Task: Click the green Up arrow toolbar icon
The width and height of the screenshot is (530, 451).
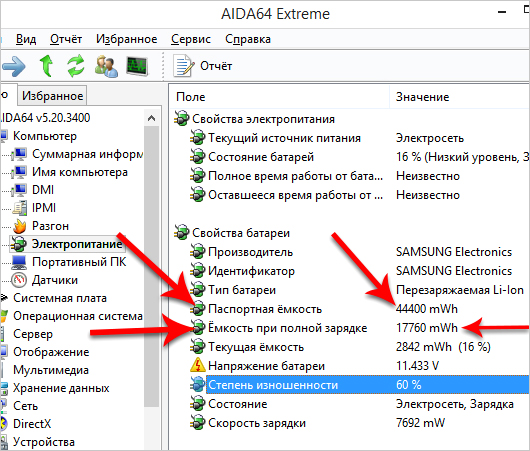Action: click(x=46, y=66)
